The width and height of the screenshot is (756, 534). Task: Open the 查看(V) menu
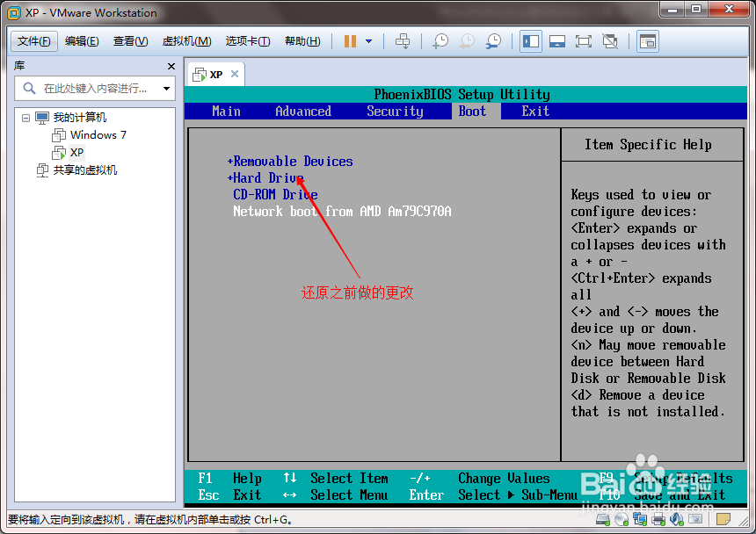131,41
